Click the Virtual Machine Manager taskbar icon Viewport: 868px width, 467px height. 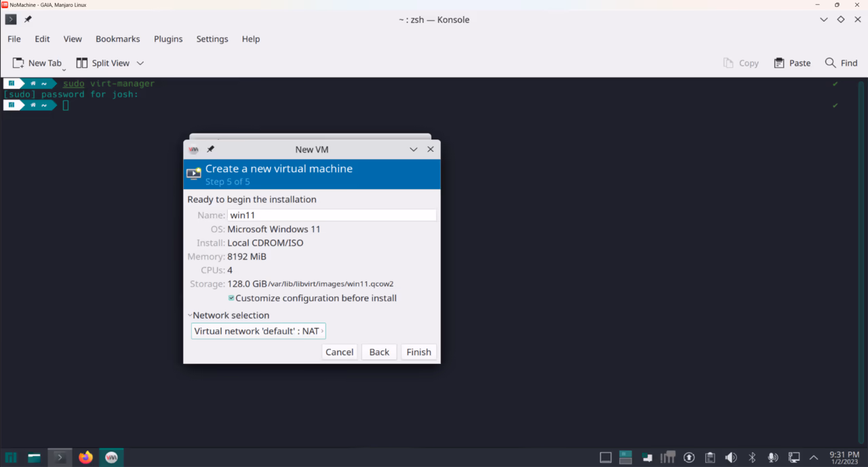coord(111,457)
